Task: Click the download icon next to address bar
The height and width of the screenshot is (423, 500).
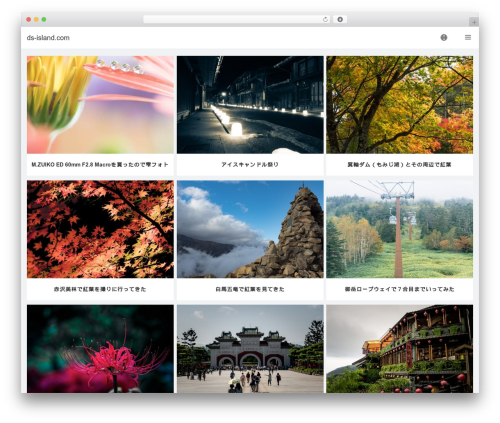Action: coord(340,19)
